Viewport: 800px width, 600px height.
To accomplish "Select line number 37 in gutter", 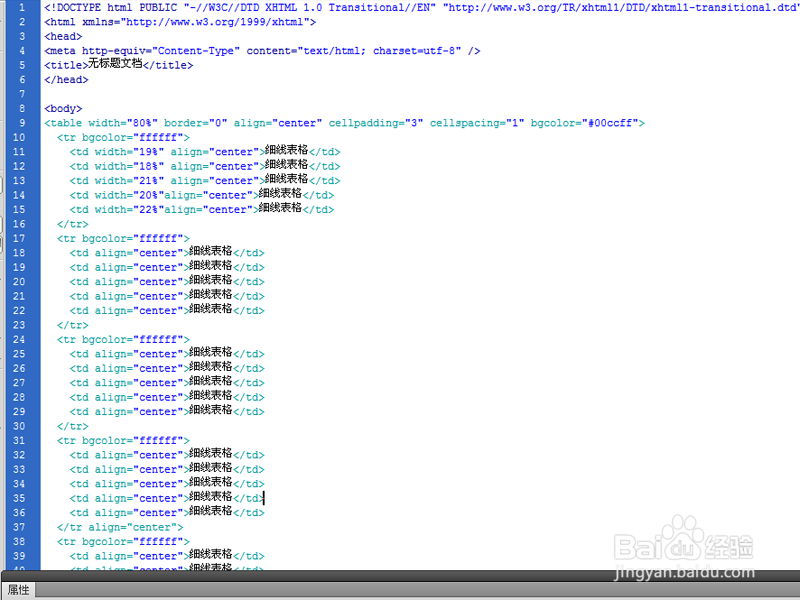I will (19, 527).
